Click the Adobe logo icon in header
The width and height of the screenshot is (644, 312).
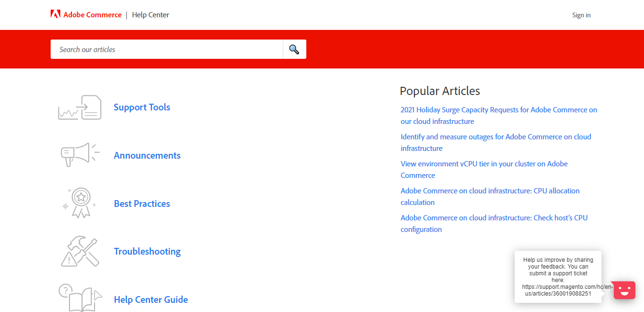point(55,14)
